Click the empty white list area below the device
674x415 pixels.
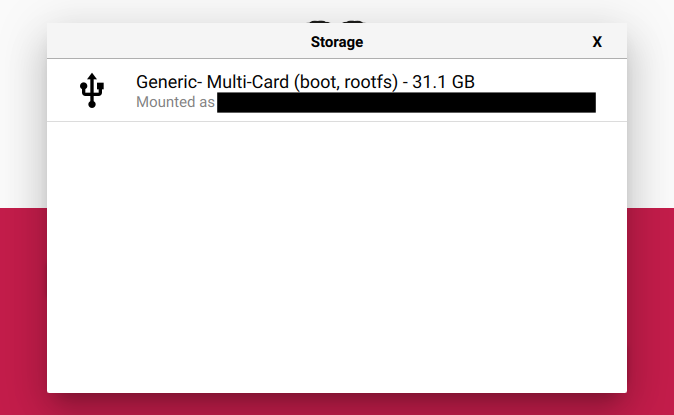point(337,257)
